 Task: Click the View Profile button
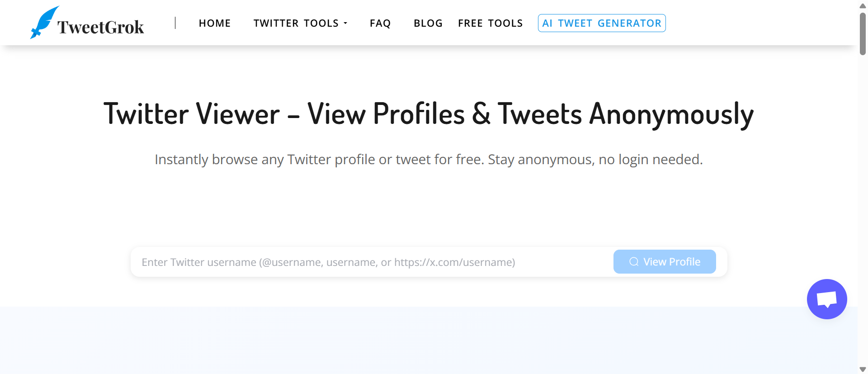click(x=665, y=262)
